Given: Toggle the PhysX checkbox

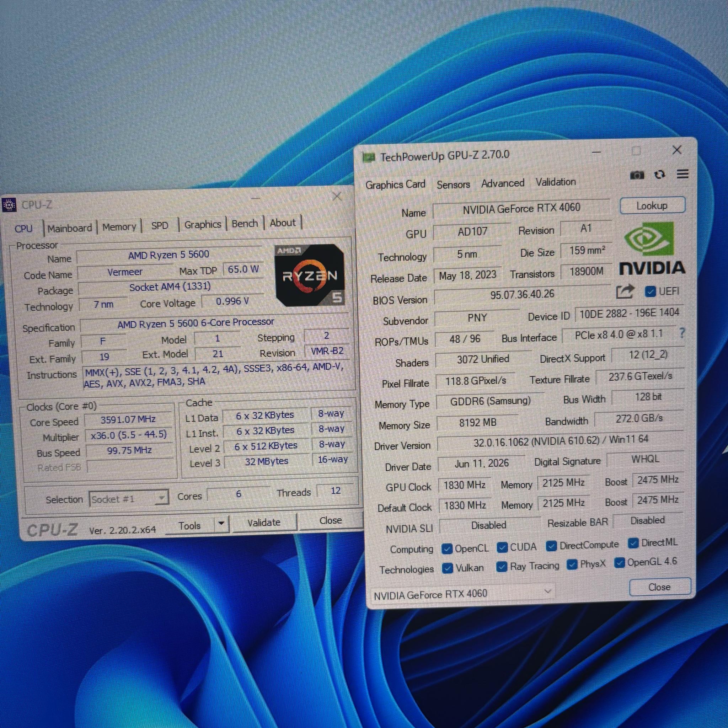Looking at the screenshot, I should click(x=572, y=564).
